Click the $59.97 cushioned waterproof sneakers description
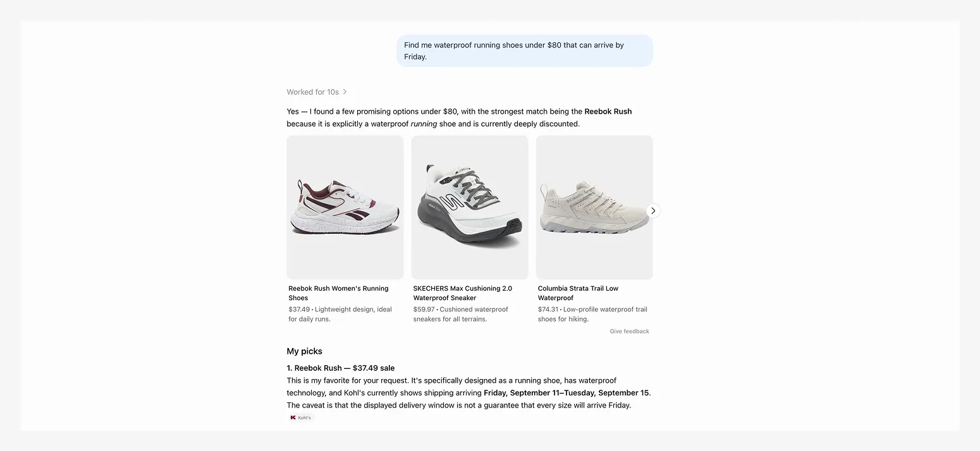 461,314
